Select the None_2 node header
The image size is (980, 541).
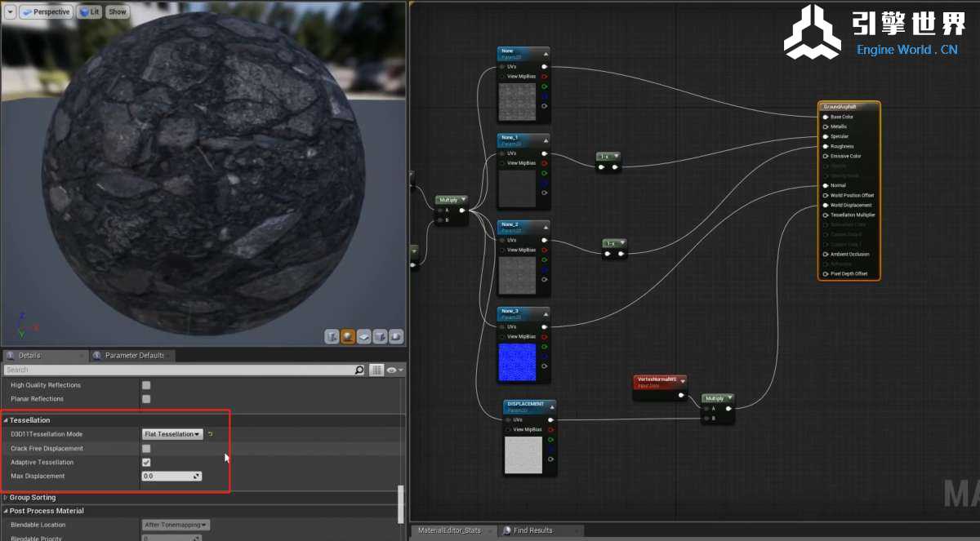click(x=523, y=227)
